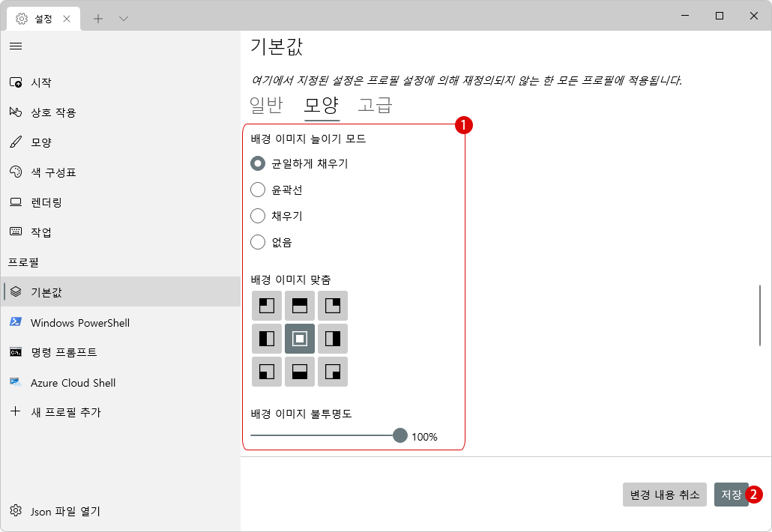The height and width of the screenshot is (532, 772).
Task: Open the 모양 sidebar page
Action: coord(121,142)
